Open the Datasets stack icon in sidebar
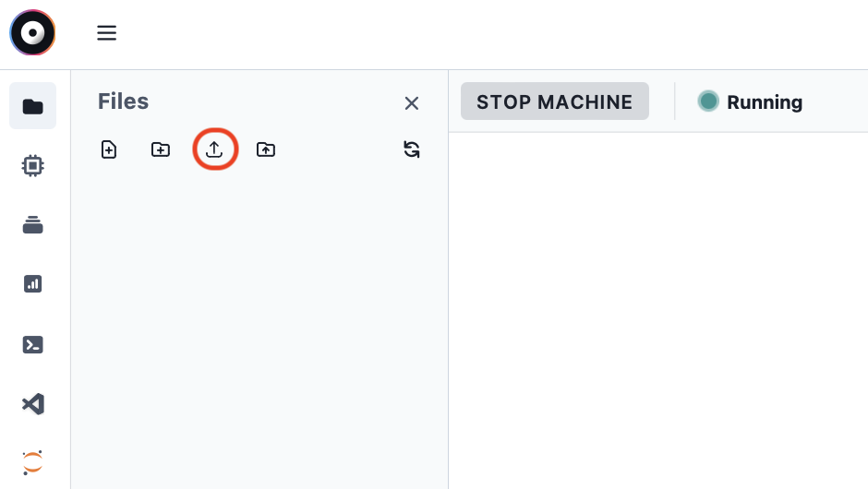The image size is (868, 489). click(x=33, y=225)
